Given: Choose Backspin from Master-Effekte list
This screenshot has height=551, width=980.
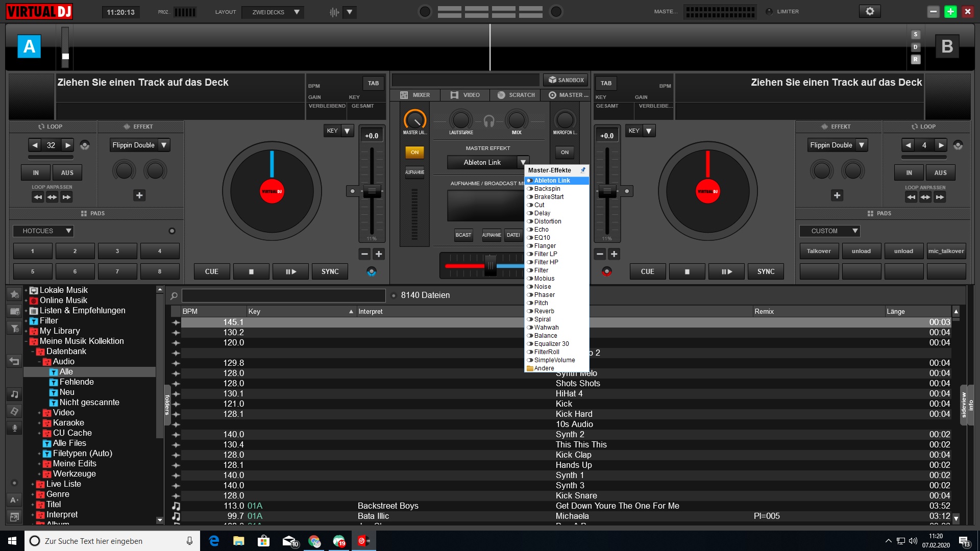Looking at the screenshot, I should click(556, 189).
